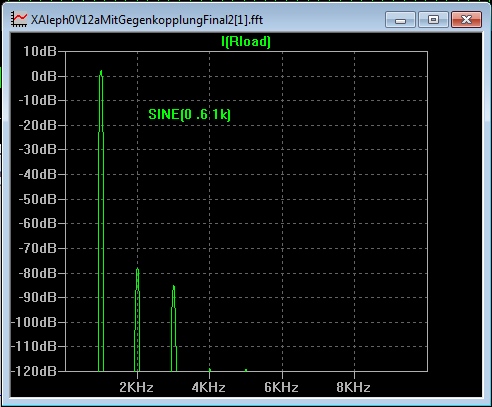Click the 2KHz frequency axis label
This screenshot has width=492, height=407.
click(136, 388)
